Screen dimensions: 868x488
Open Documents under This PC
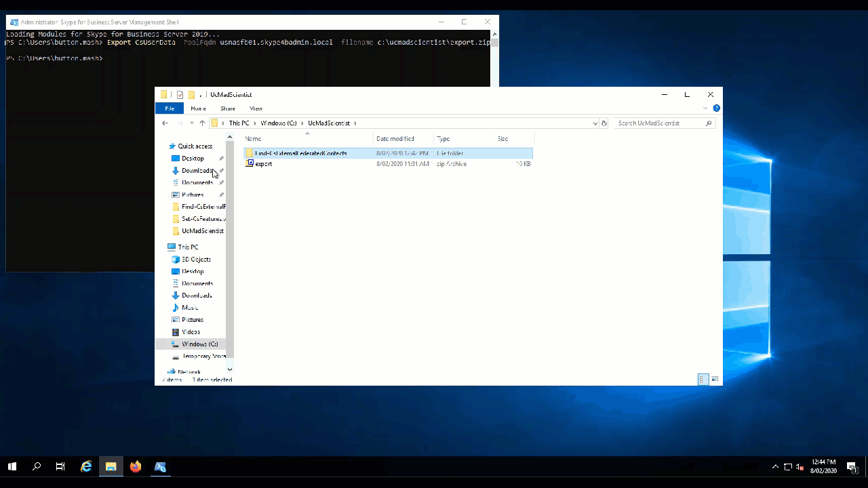(197, 284)
